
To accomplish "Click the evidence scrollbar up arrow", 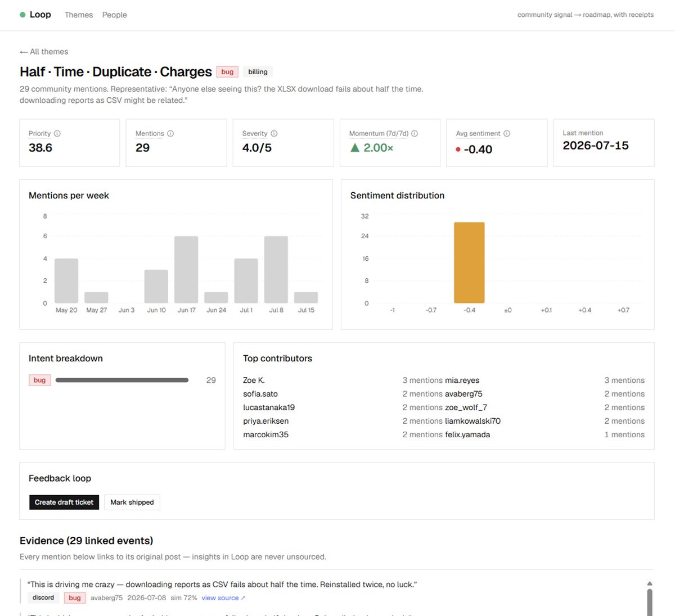I will tap(650, 583).
